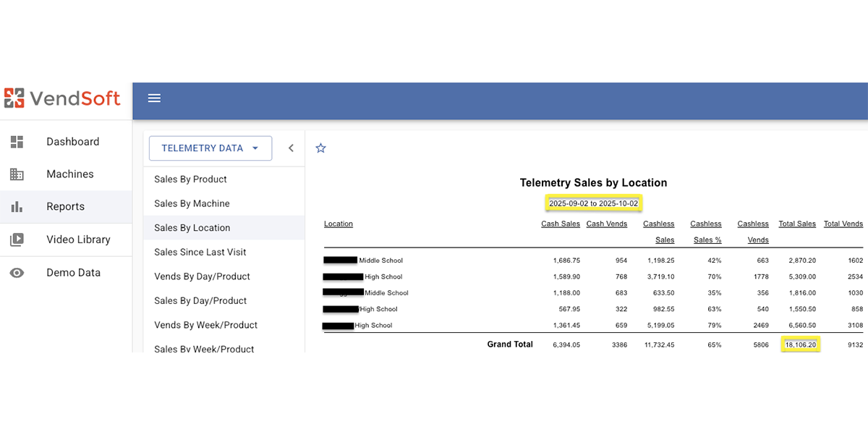This screenshot has width=868, height=435.
Task: Select Sales By Machine report
Action: click(192, 204)
